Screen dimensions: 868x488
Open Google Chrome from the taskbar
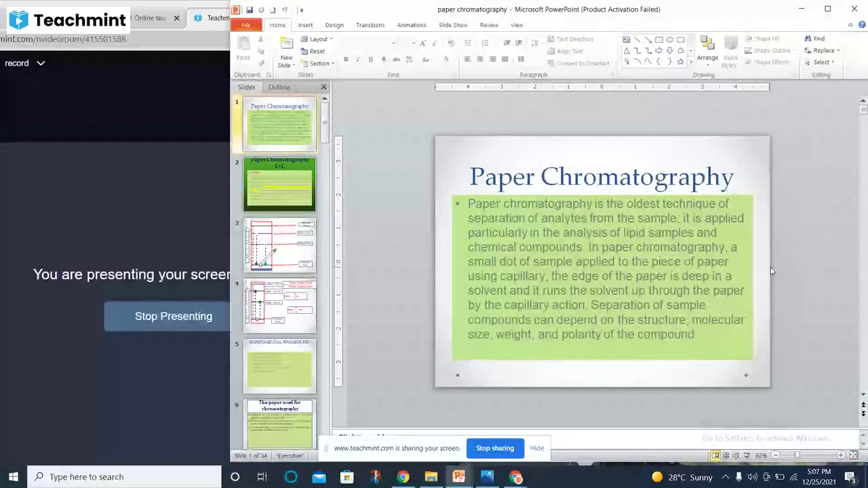coord(403,477)
